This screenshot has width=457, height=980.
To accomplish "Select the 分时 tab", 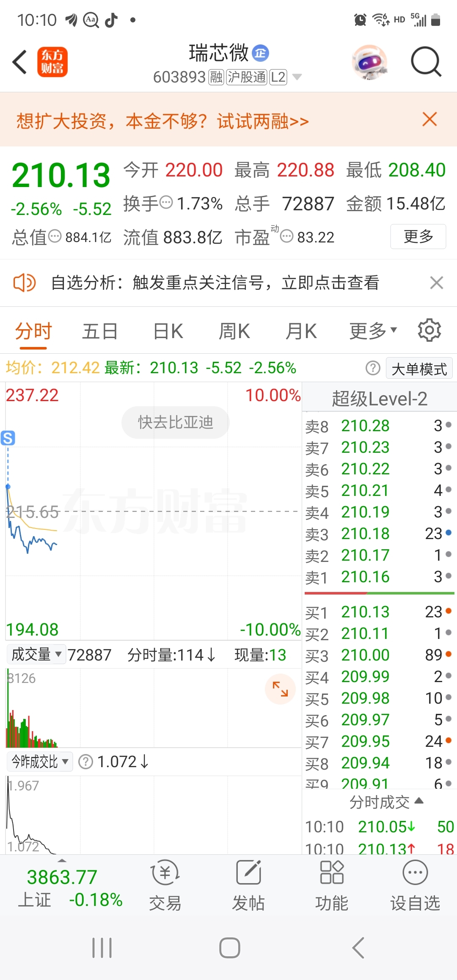I will tap(33, 331).
